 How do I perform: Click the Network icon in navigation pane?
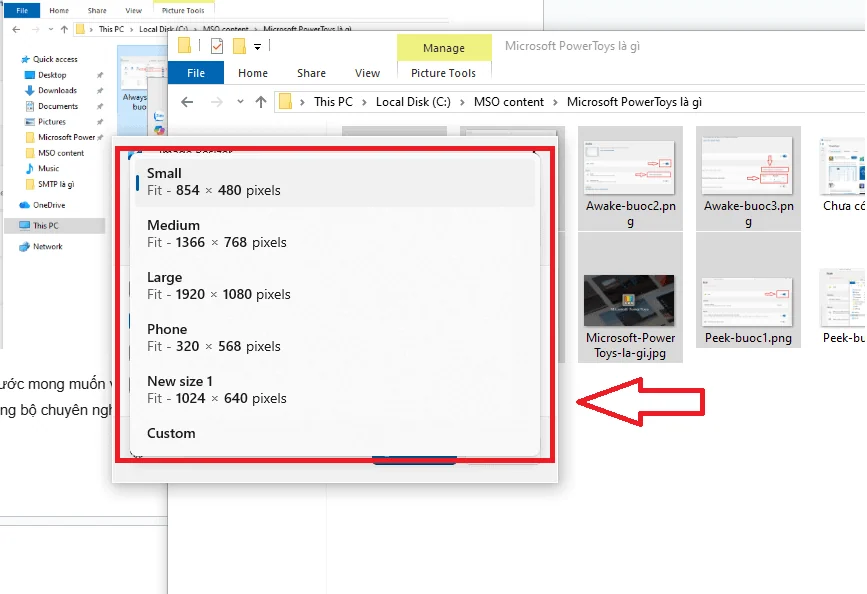(24, 247)
